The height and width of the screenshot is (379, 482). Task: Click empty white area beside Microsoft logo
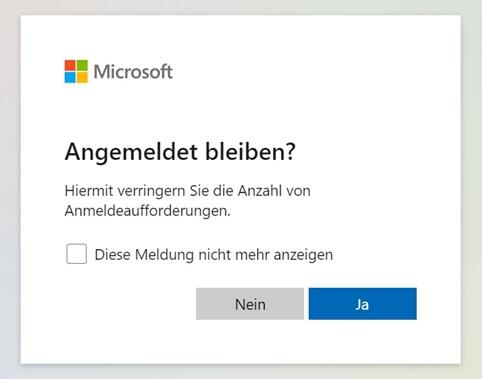[x=300, y=72]
